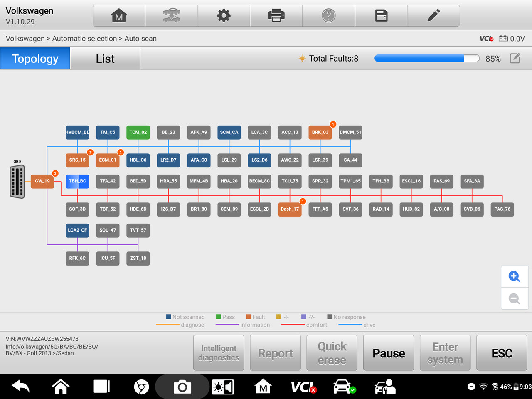
Task: Tap the Wi-Fi status icon
Action: [x=483, y=387]
